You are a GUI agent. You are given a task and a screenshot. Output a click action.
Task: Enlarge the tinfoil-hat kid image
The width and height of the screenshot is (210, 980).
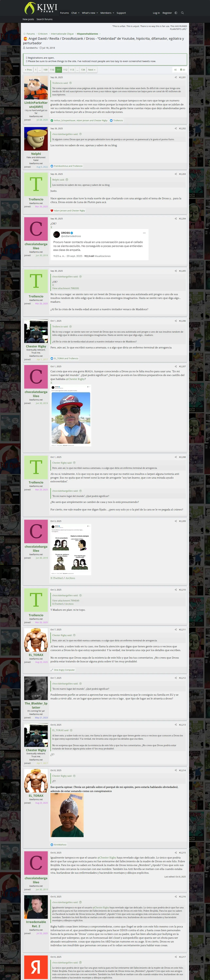[67, 815]
